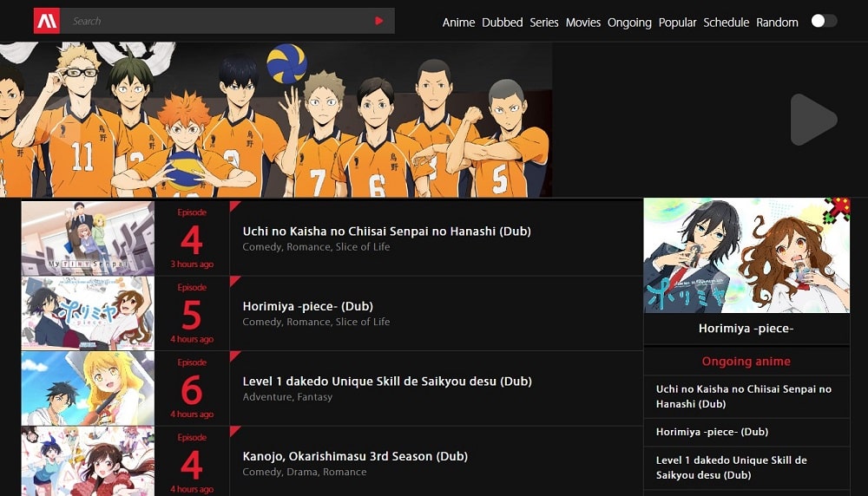Viewport: 868px width, 496px height.
Task: Click Episode 4 number for Kanojo, Okarishimasu
Action: (192, 465)
